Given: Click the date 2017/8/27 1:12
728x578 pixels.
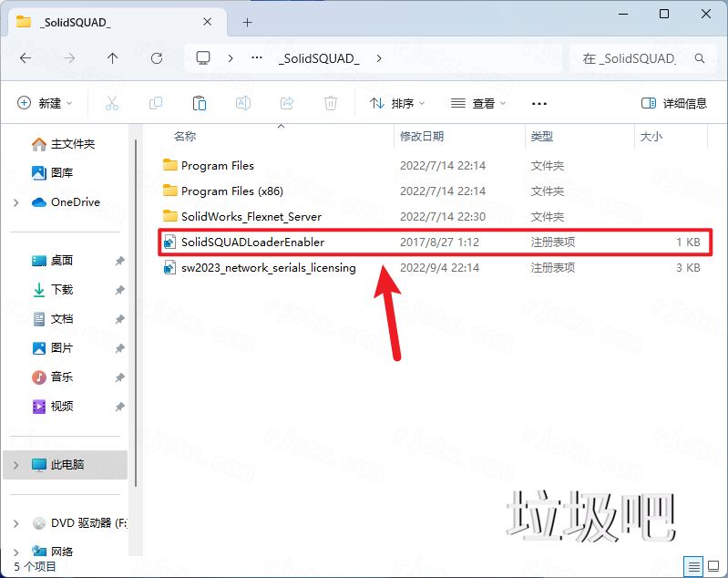Looking at the screenshot, I should (x=439, y=243).
